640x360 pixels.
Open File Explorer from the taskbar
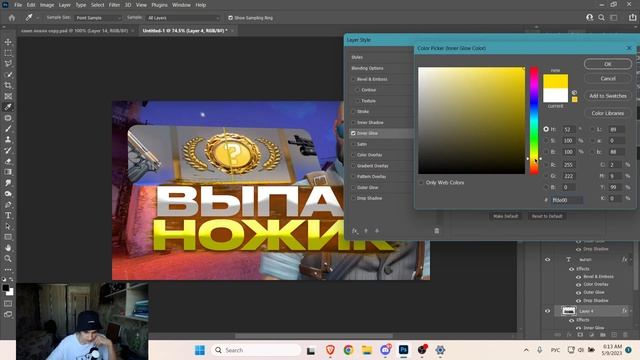pos(367,350)
